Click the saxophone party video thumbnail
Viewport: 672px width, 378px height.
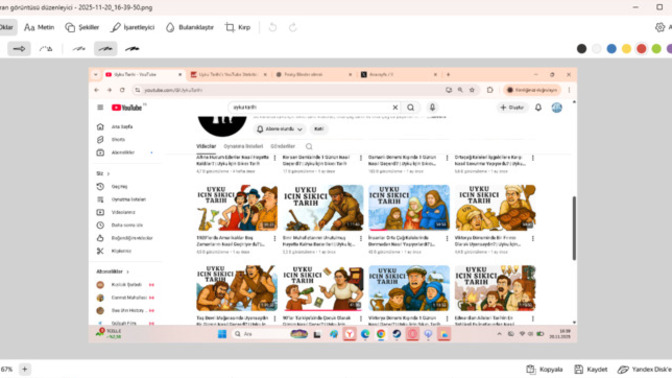tap(237, 208)
